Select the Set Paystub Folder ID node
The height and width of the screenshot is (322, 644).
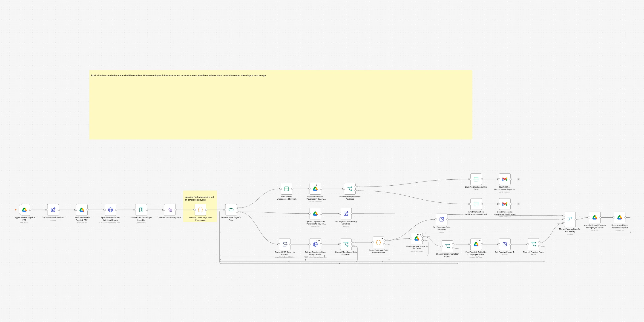click(505, 244)
